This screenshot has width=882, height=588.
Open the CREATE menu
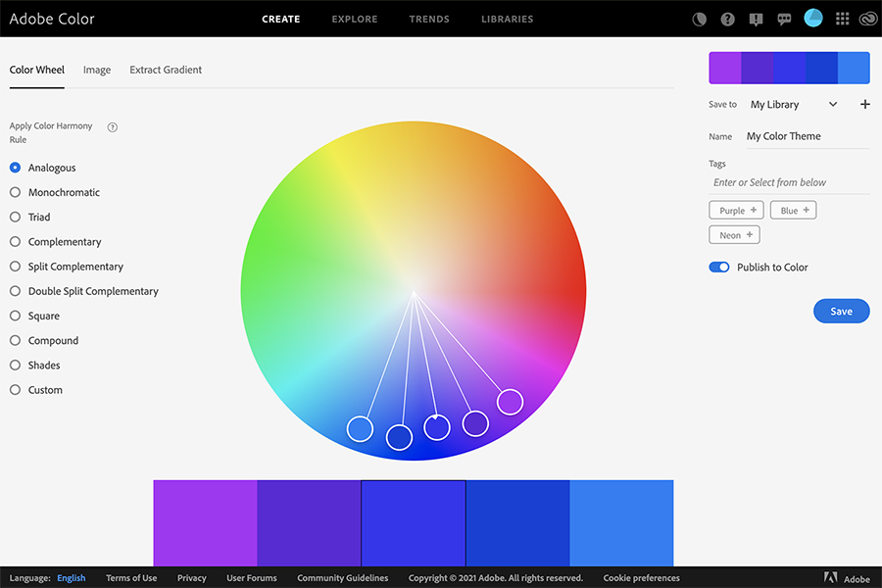(x=280, y=20)
